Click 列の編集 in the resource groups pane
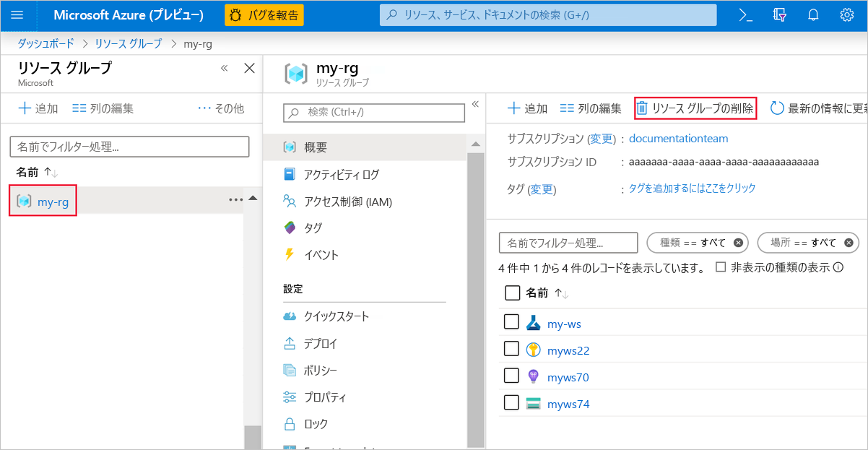 point(103,108)
